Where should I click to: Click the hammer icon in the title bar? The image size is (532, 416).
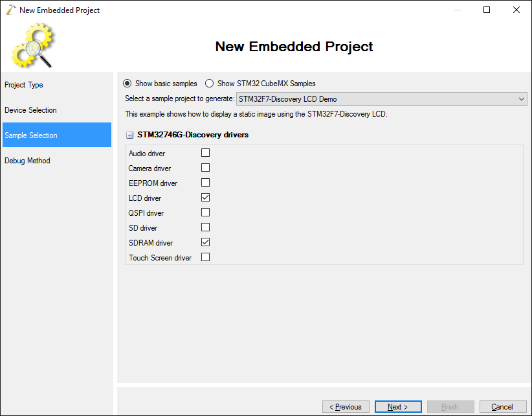(11, 10)
